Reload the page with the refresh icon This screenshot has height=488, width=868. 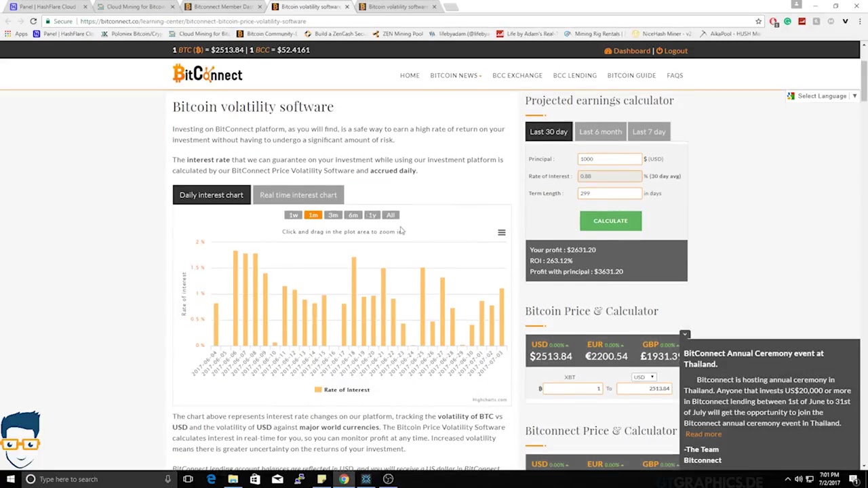(x=33, y=21)
